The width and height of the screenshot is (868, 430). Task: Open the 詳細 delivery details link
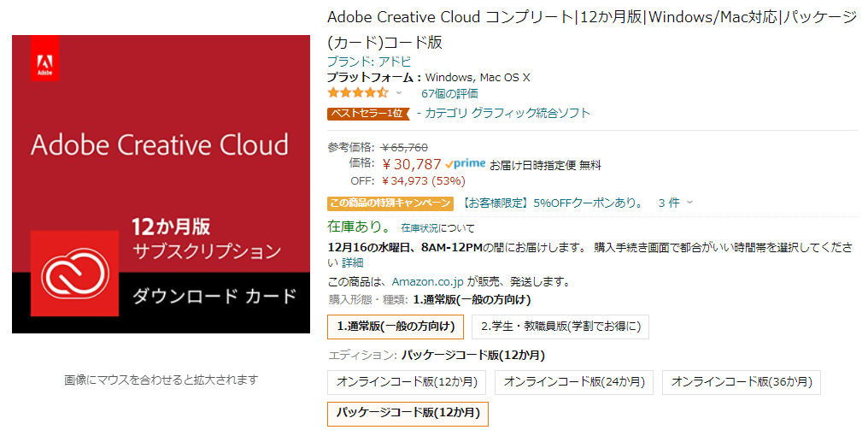353,262
